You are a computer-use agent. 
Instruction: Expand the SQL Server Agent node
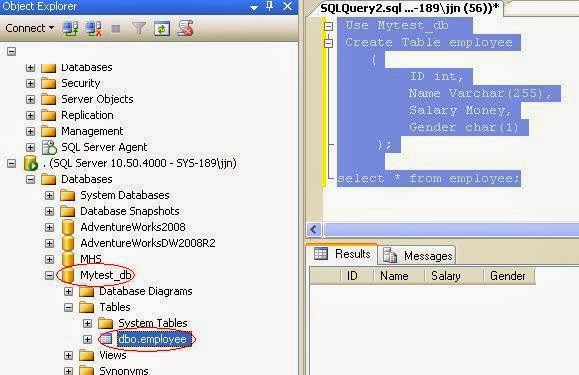pyautogui.click(x=31, y=147)
